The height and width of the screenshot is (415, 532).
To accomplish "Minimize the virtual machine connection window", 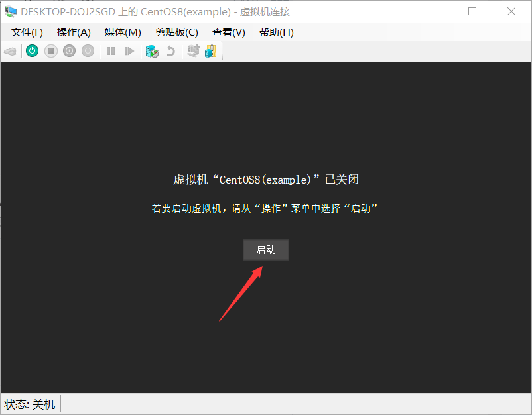I will pyautogui.click(x=434, y=11).
